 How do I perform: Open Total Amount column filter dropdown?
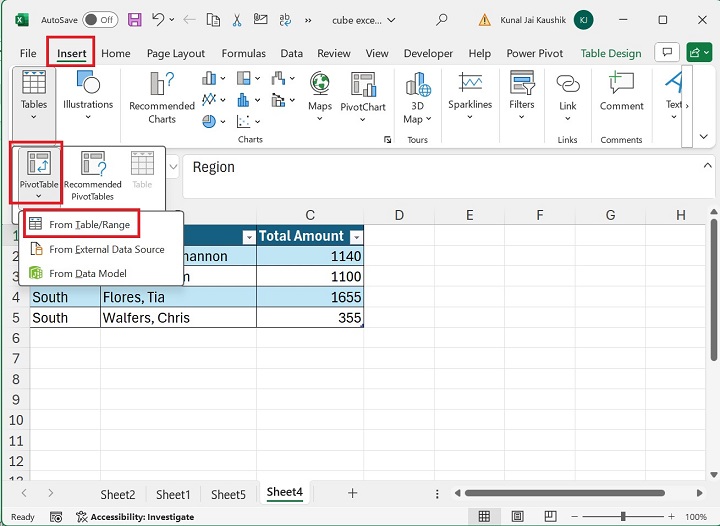[354, 237]
